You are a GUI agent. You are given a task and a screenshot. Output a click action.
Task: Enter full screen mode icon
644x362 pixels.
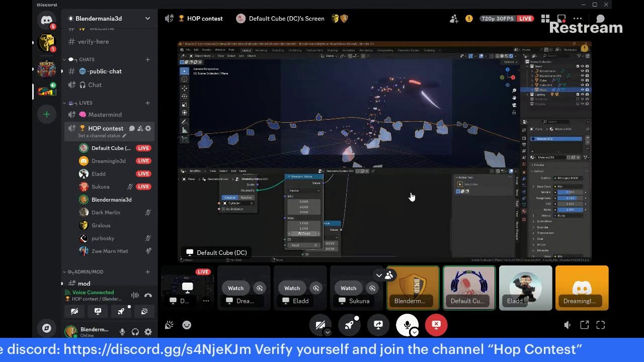click(x=600, y=325)
